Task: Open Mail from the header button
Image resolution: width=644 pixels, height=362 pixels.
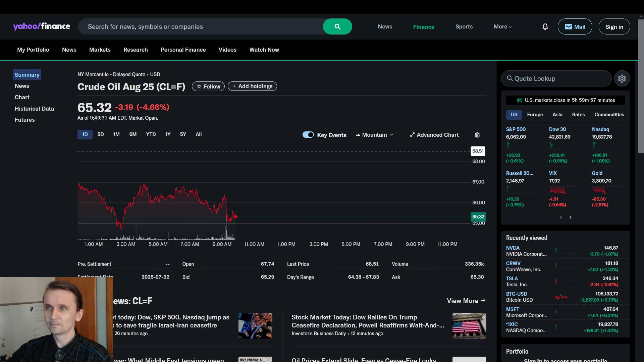Action: [x=575, y=26]
